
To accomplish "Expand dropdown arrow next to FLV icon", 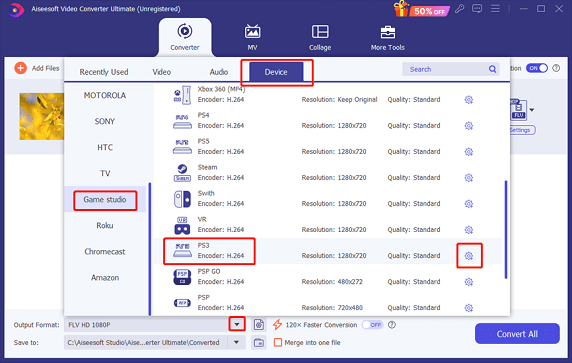I will [532, 110].
